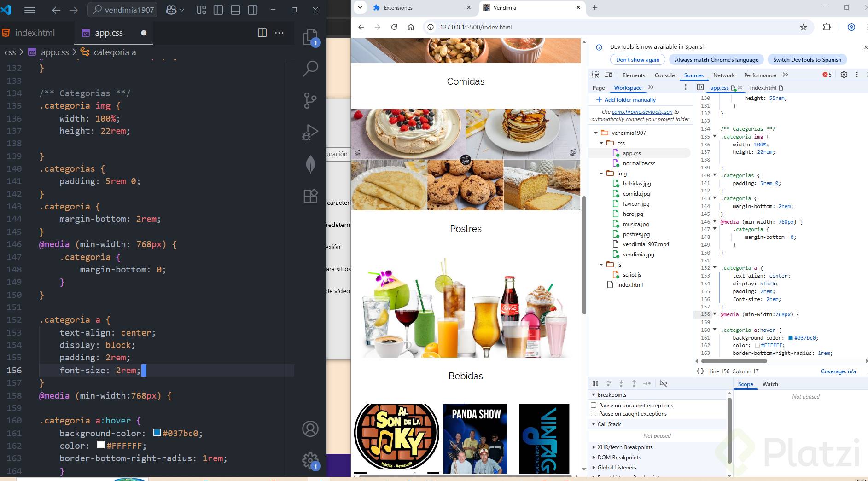The height and width of the screenshot is (481, 868).
Task: Collapse the Breakpoints section
Action: (594, 395)
